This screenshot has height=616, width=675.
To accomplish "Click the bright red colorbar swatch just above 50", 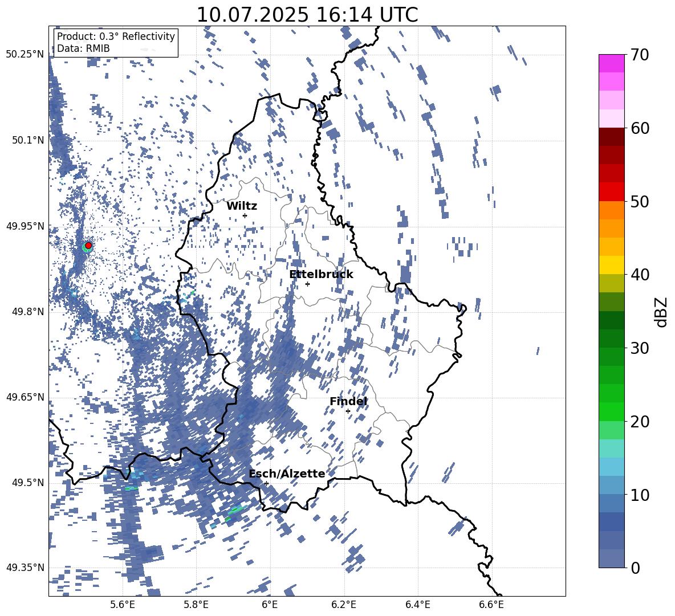I will click(611, 192).
